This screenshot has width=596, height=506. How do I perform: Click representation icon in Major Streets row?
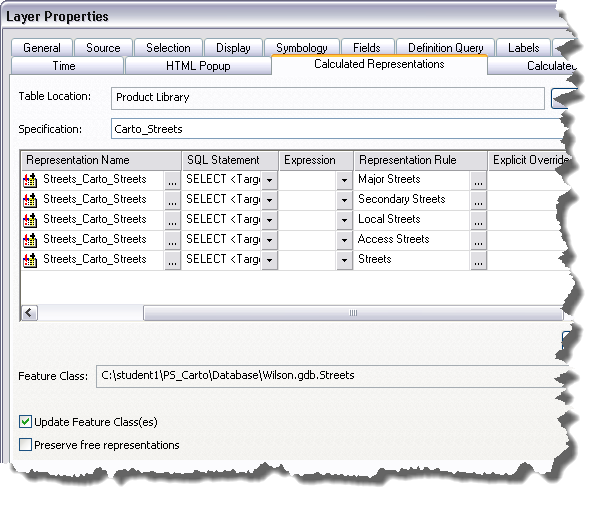(x=30, y=180)
